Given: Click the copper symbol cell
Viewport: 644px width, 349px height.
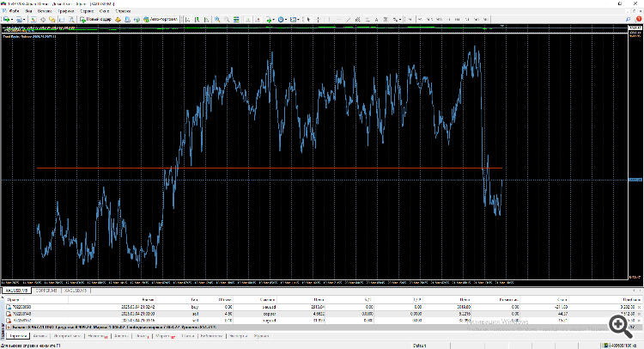Looking at the screenshot, I should coord(269,314).
